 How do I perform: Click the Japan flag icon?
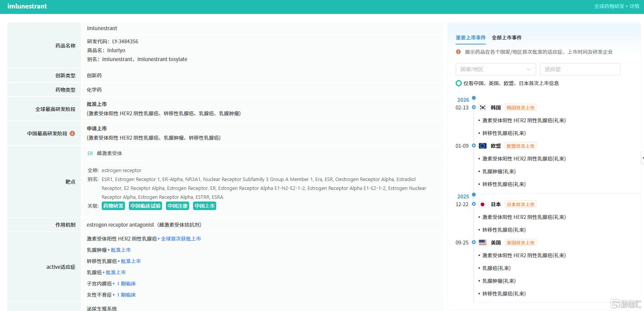click(483, 204)
